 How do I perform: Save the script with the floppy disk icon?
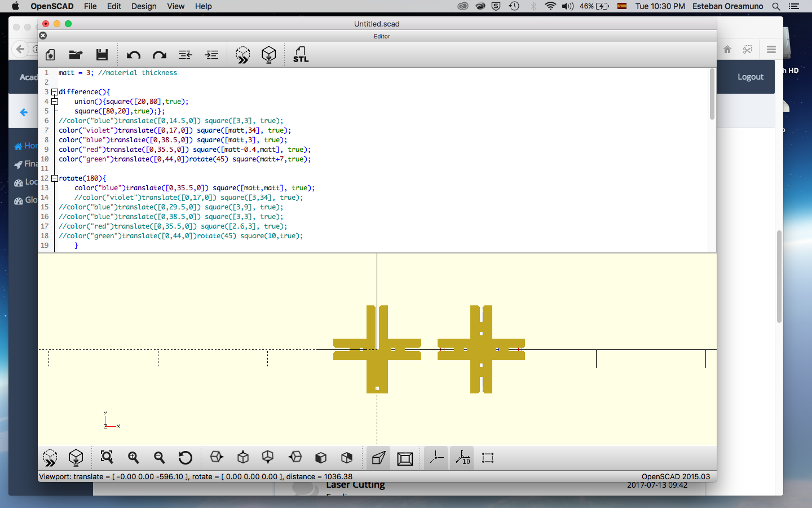pyautogui.click(x=102, y=55)
